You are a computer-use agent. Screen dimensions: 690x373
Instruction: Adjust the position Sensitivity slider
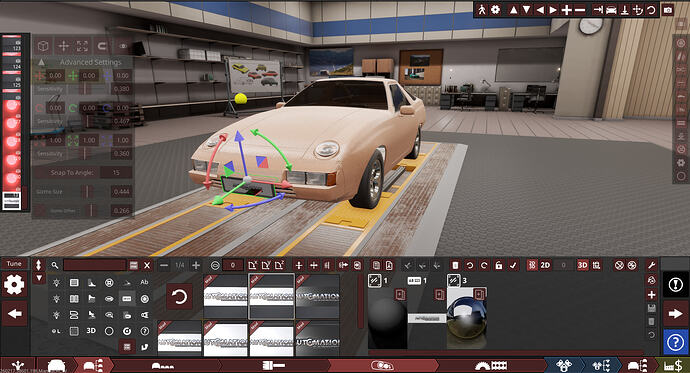click(86, 89)
